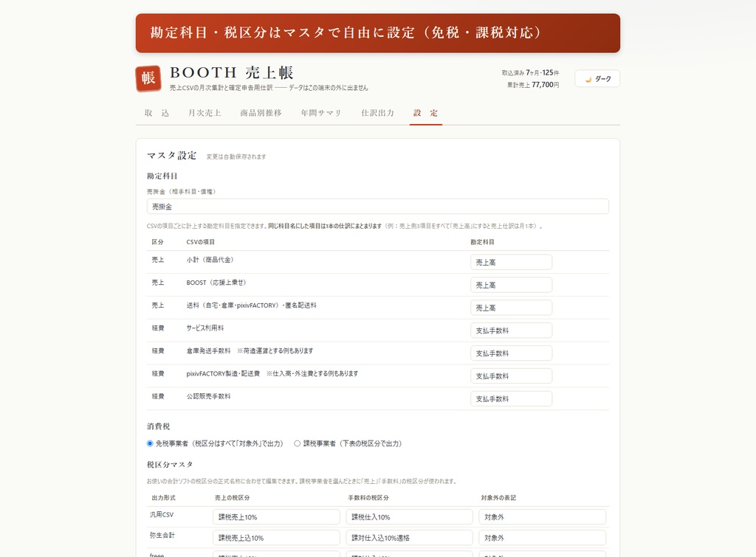Edit 汎用CSV sales tax category field
This screenshot has width=756, height=557.
tap(276, 517)
